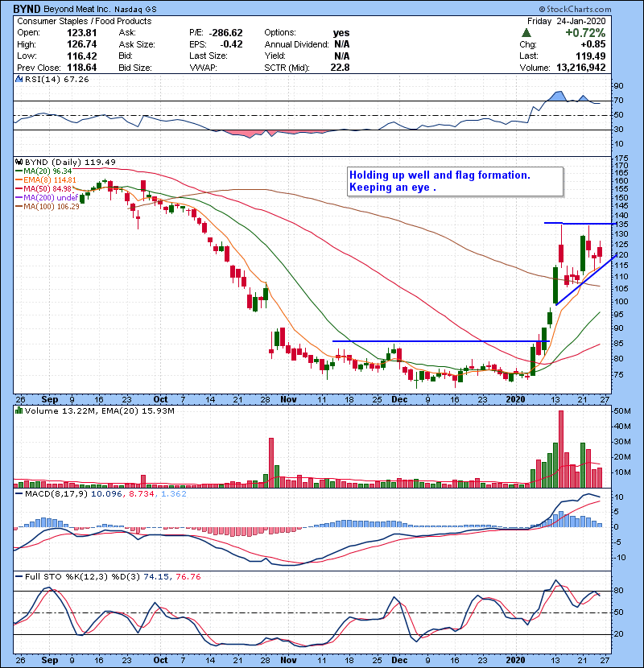Click the Nasdaq GS exchange label
Image resolution: width=644 pixels, height=668 pixels.
(x=135, y=9)
